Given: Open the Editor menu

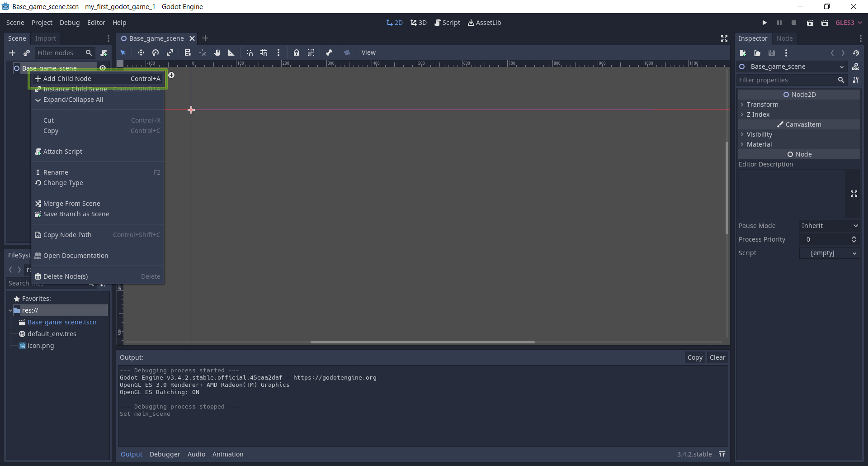Looking at the screenshot, I should (x=96, y=23).
